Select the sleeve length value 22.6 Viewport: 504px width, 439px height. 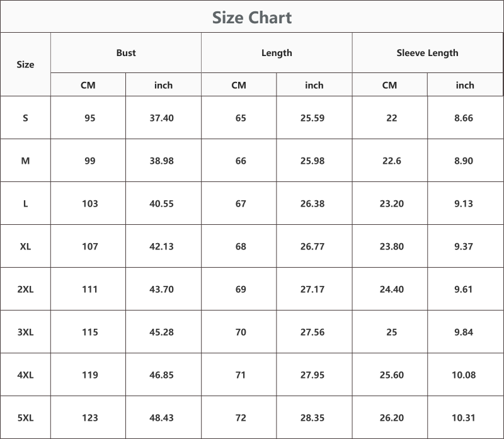pyautogui.click(x=391, y=161)
